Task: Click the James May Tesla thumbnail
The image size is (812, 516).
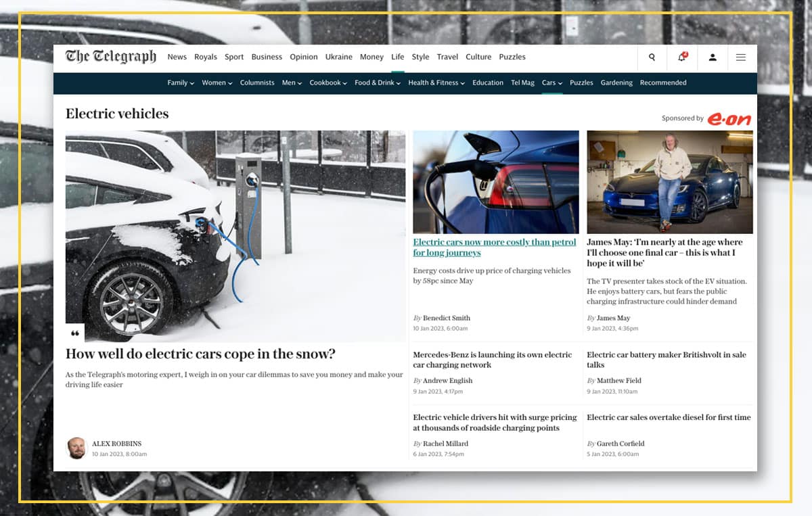Action: (x=669, y=182)
